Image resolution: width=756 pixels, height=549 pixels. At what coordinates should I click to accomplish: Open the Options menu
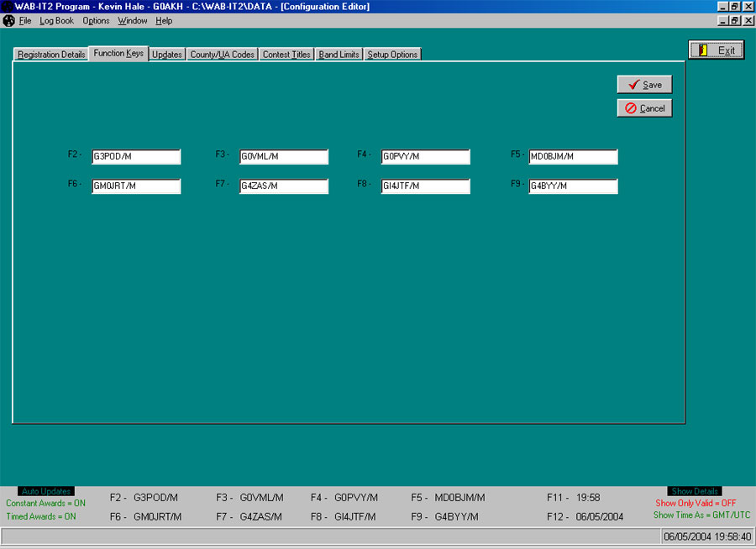pos(95,20)
